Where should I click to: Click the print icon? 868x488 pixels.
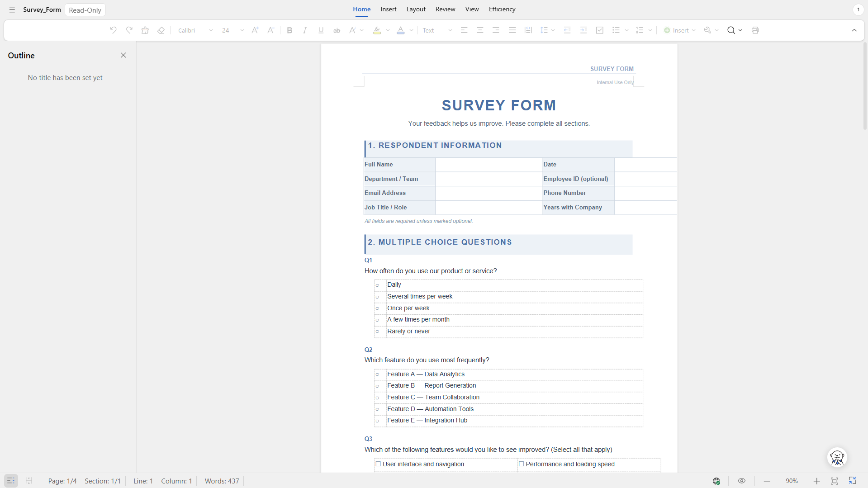pyautogui.click(x=755, y=30)
